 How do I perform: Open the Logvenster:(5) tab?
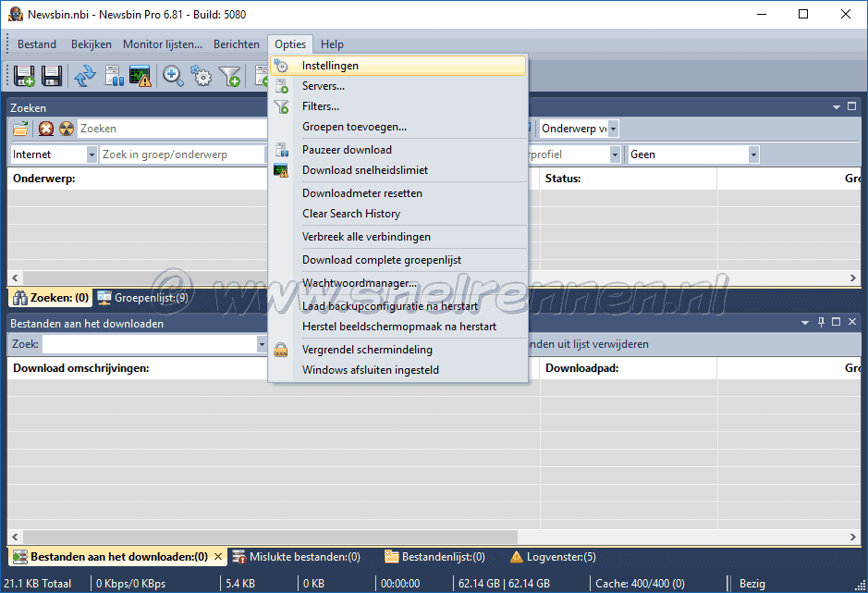[x=553, y=556]
